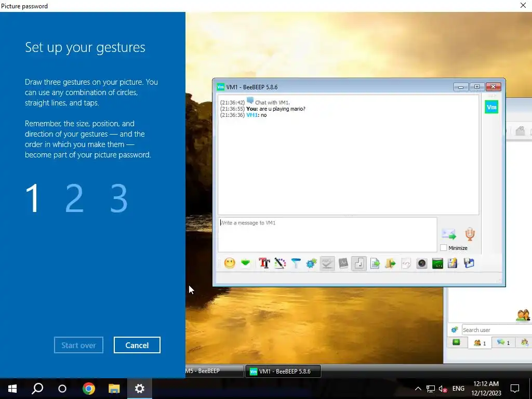Open chat settings gear icon
The image size is (532, 399).
311,263
